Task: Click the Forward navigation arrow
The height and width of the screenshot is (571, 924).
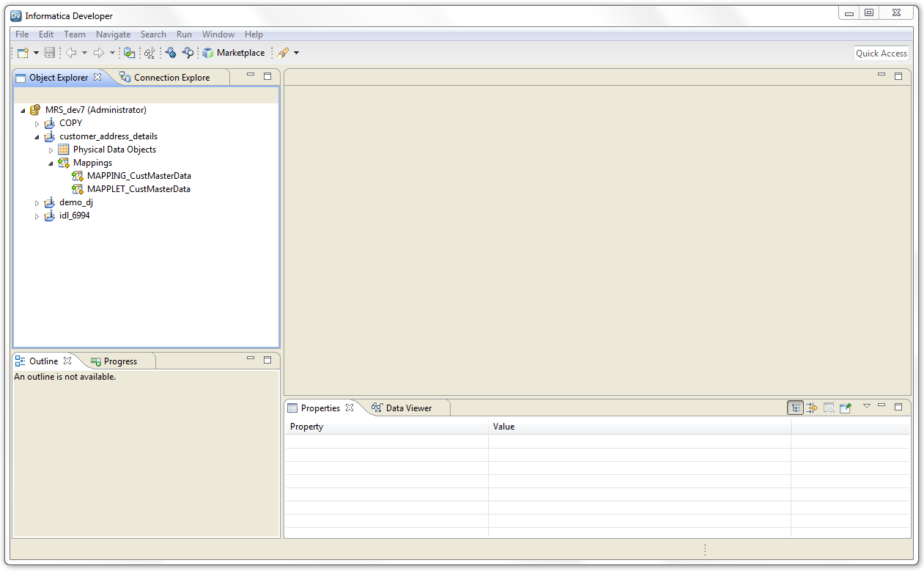Action: (x=99, y=53)
